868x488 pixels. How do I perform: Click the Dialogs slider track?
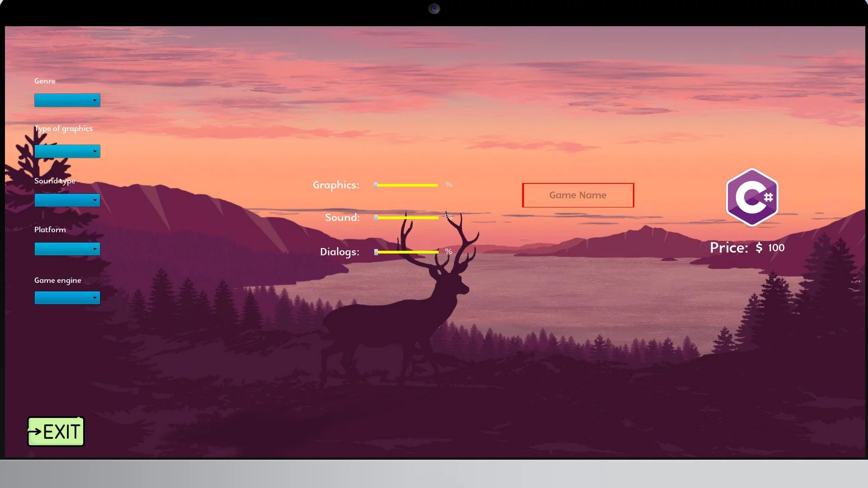click(x=406, y=252)
